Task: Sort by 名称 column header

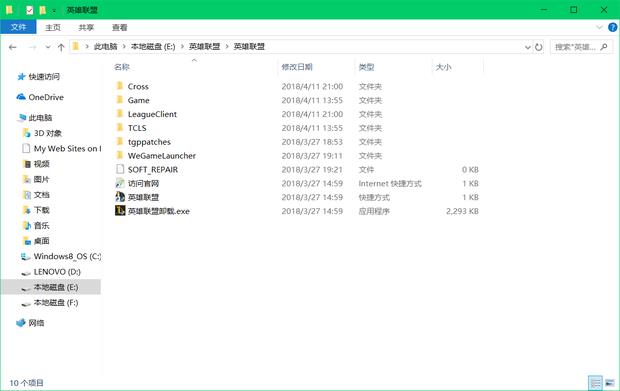Action: pos(122,67)
